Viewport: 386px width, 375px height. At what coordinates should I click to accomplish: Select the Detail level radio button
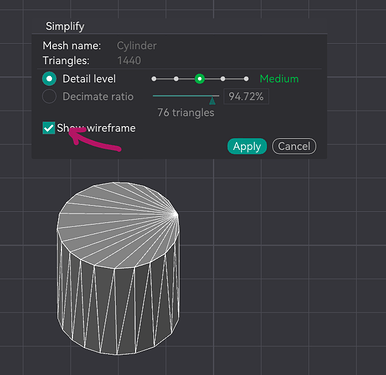49,79
